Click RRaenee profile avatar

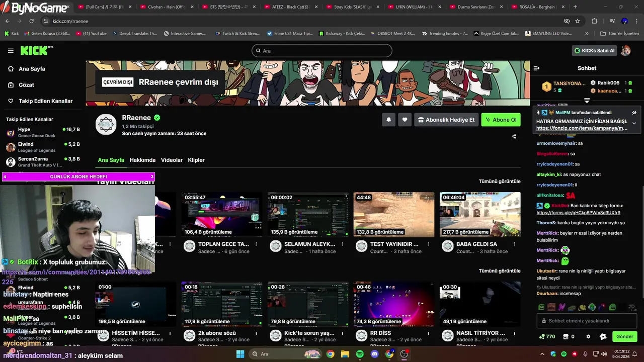[x=106, y=125]
